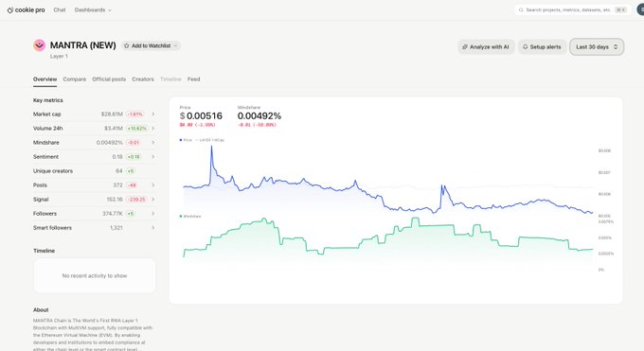This screenshot has width=644, height=351.
Task: Add MANTRA to Watchlist
Action: click(151, 45)
